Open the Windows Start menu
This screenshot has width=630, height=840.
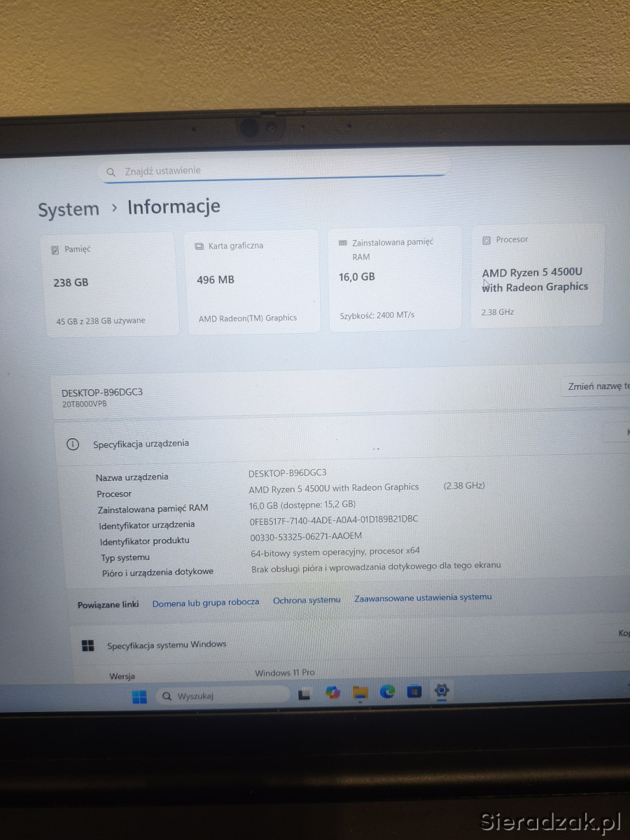point(139,696)
